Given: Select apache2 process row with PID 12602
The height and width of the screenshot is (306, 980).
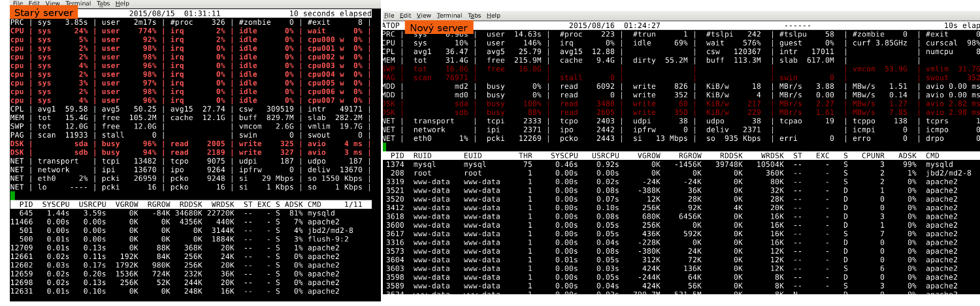Looking at the screenshot, I should (x=190, y=266).
